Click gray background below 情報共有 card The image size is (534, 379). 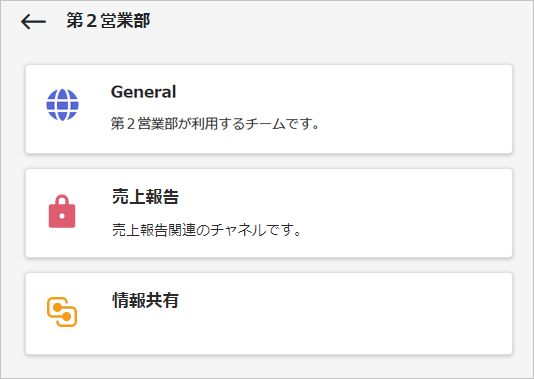(x=269, y=367)
